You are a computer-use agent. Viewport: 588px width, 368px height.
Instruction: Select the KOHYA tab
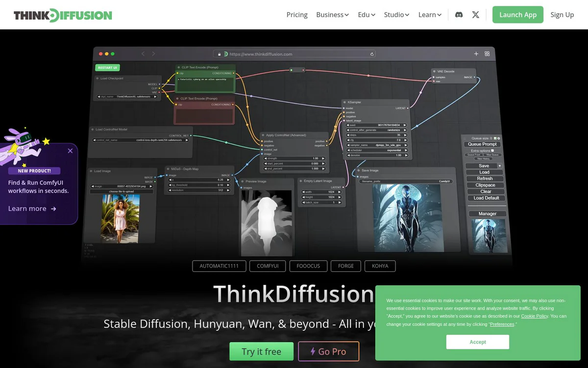(x=380, y=266)
